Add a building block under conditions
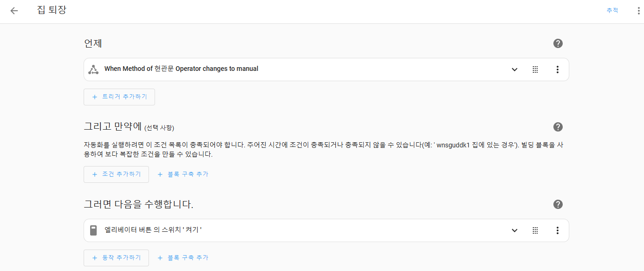 183,174
